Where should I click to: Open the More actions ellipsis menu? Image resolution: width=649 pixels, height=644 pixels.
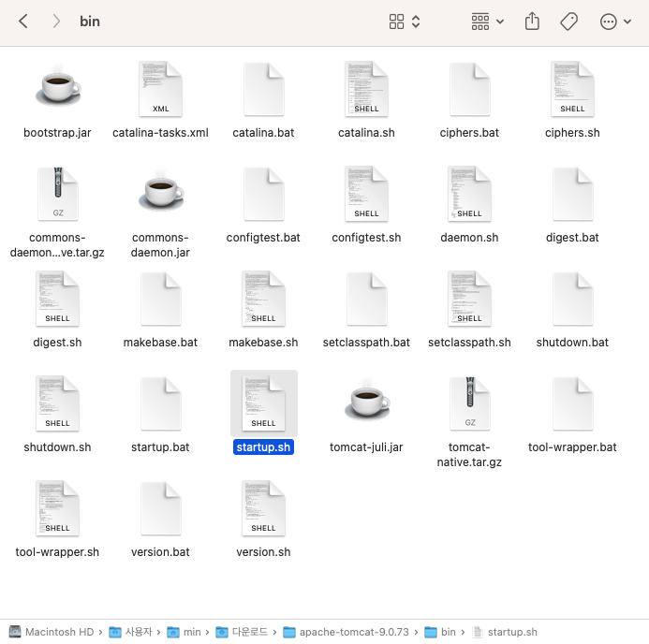(615, 22)
